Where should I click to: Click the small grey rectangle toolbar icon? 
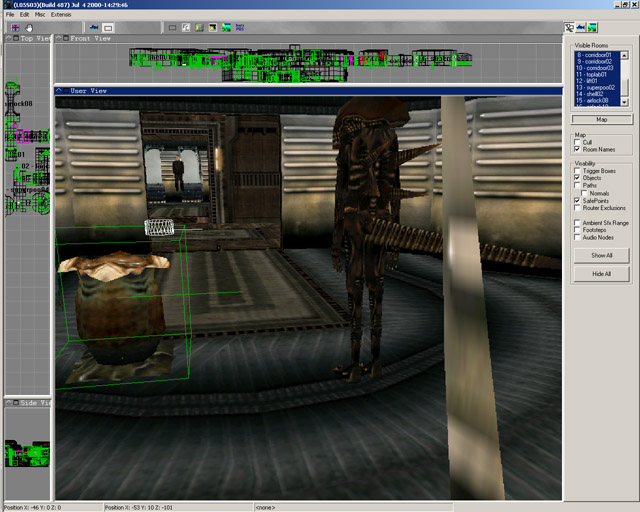tap(172, 28)
